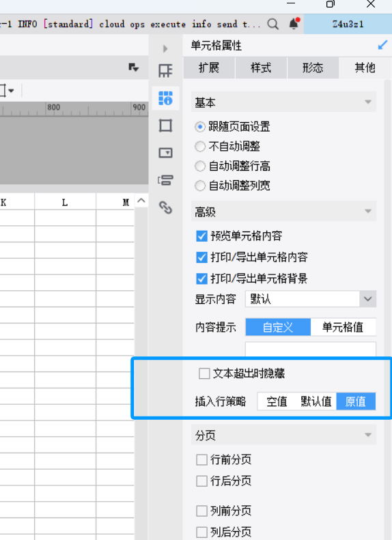Image resolution: width=392 pixels, height=540 pixels.
Task: Click the Z4u3z1 user account area
Action: [348, 24]
